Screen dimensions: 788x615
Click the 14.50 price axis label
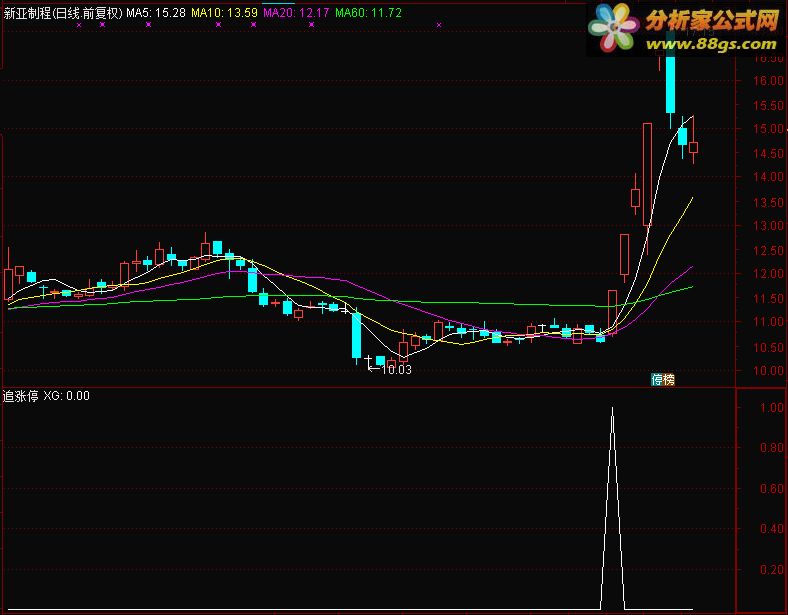point(768,154)
